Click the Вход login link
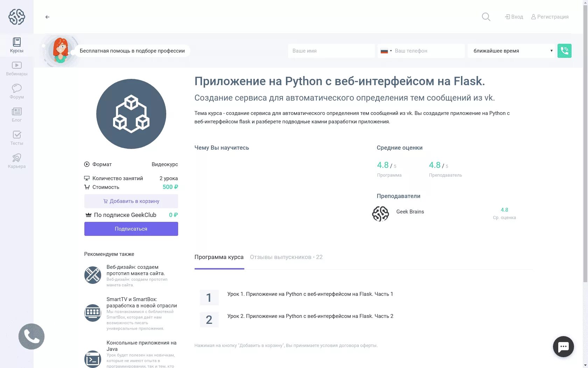This screenshot has width=588, height=368. (x=514, y=17)
